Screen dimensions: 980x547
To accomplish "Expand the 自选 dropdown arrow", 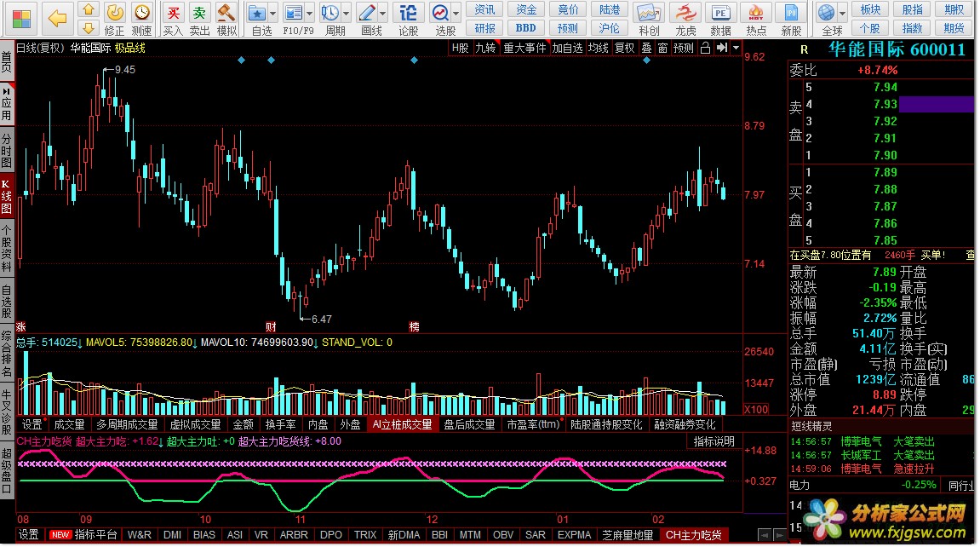I will [x=273, y=13].
